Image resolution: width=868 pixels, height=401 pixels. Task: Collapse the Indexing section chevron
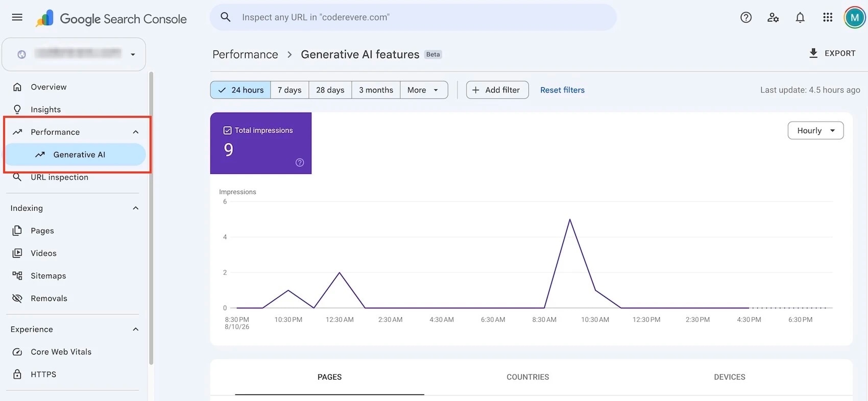[x=136, y=208]
